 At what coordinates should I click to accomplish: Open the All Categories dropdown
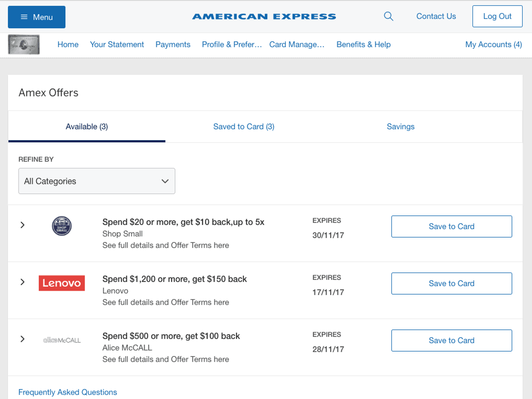[97, 181]
